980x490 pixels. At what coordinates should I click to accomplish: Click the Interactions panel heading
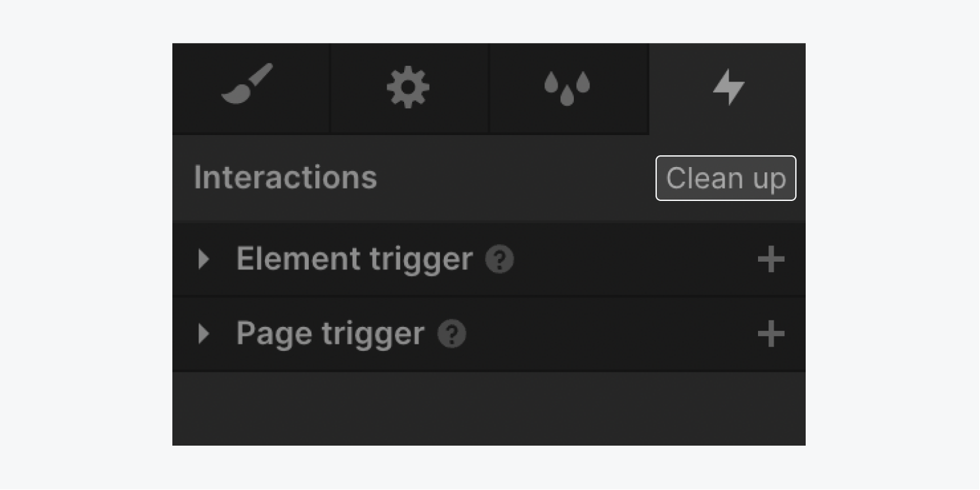pos(285,177)
